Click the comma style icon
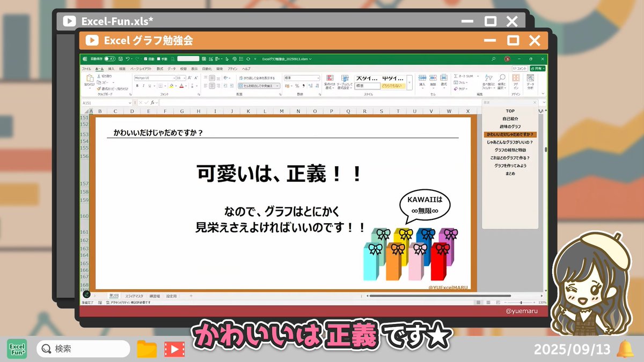 tap(303, 86)
